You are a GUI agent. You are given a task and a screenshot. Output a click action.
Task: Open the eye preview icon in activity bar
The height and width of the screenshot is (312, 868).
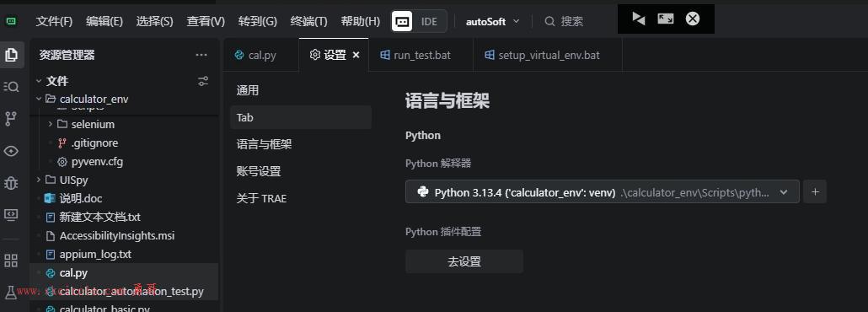[x=11, y=151]
